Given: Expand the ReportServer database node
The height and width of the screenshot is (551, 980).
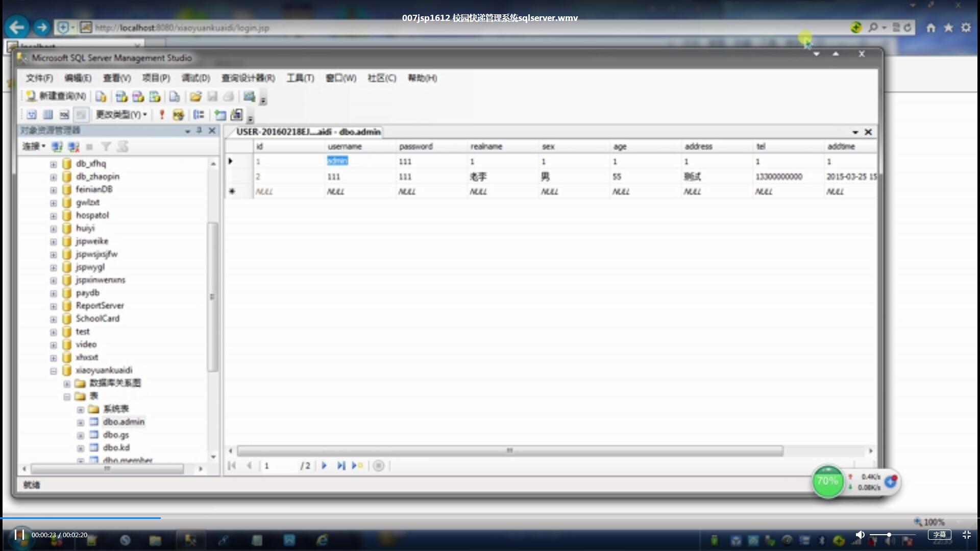Looking at the screenshot, I should click(x=53, y=306).
